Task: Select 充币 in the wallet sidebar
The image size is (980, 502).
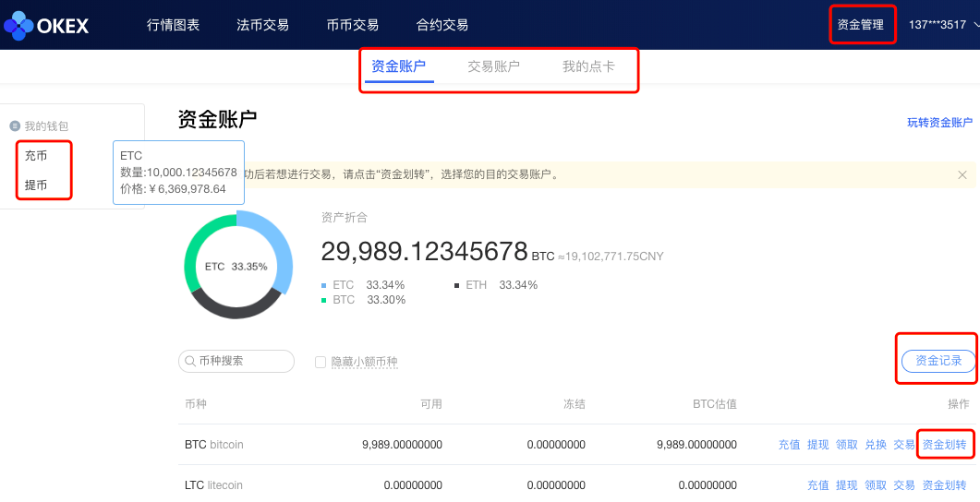Action: 36,156
